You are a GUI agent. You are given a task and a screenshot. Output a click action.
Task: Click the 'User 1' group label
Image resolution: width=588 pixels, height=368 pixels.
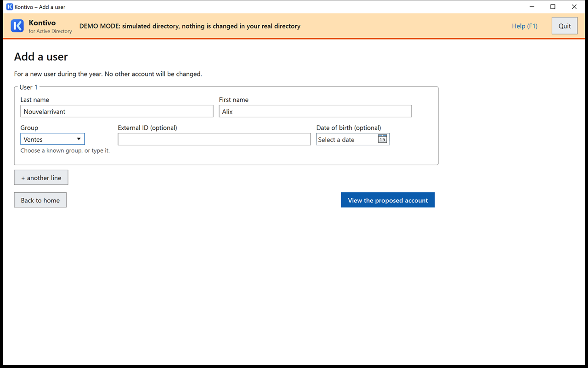point(28,87)
